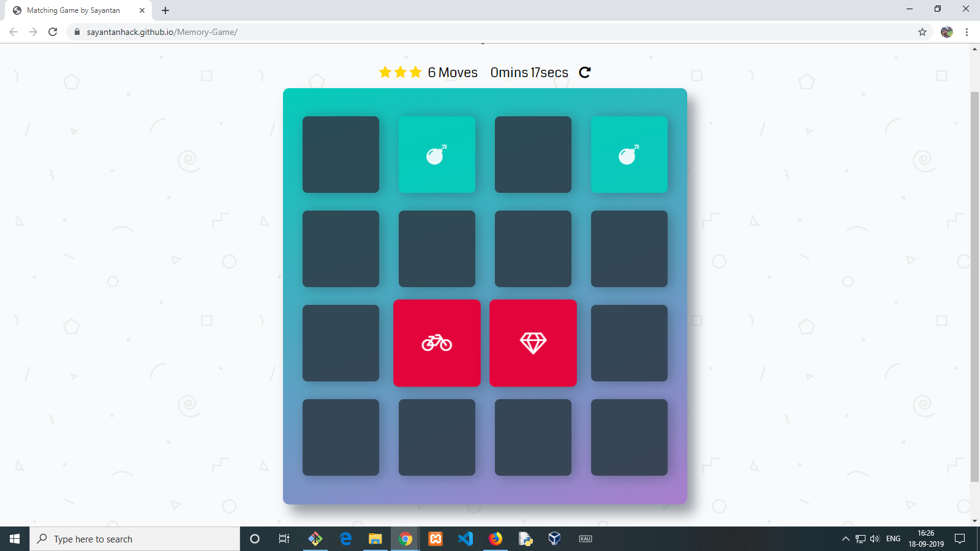Flip the fourth card in the second row

[x=629, y=249]
